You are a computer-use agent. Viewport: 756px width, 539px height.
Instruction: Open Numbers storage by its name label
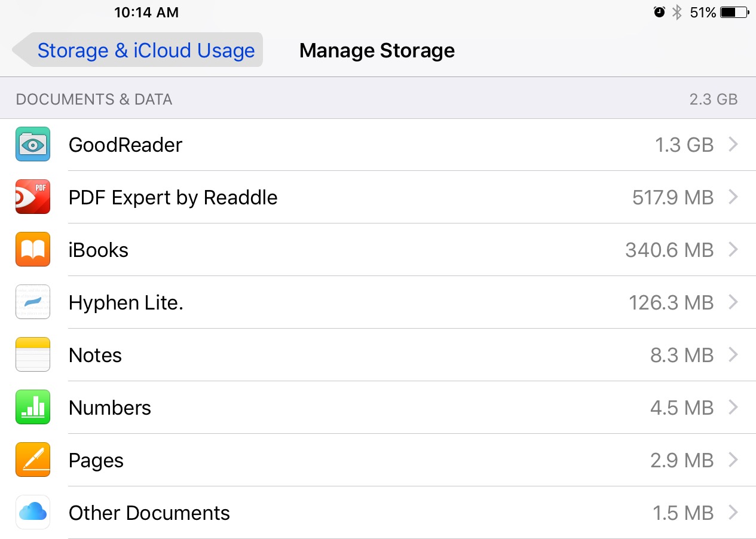coord(110,408)
